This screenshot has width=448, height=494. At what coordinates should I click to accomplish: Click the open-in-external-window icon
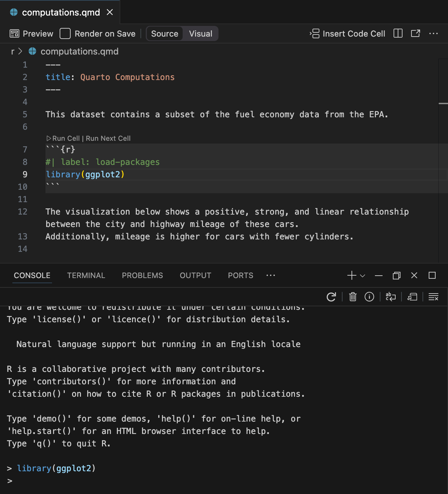[416, 33]
